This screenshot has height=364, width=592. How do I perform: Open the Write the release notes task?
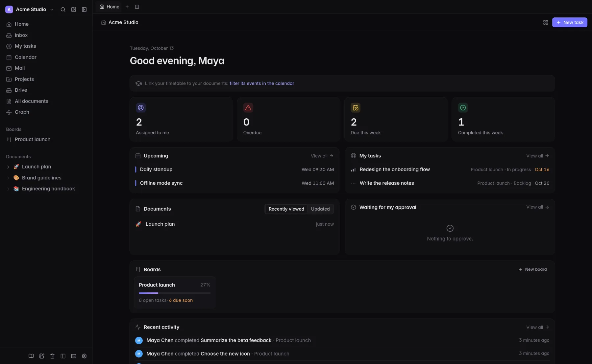pyautogui.click(x=450, y=183)
